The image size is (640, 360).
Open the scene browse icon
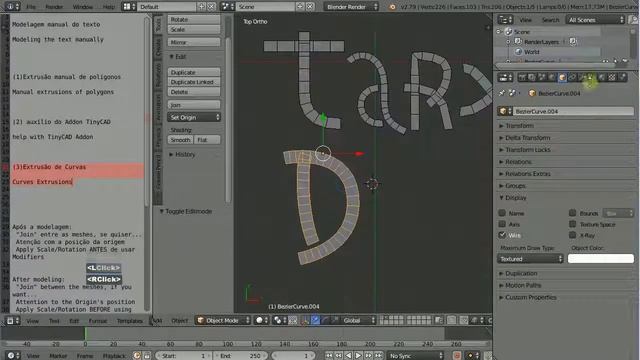point(227,7)
